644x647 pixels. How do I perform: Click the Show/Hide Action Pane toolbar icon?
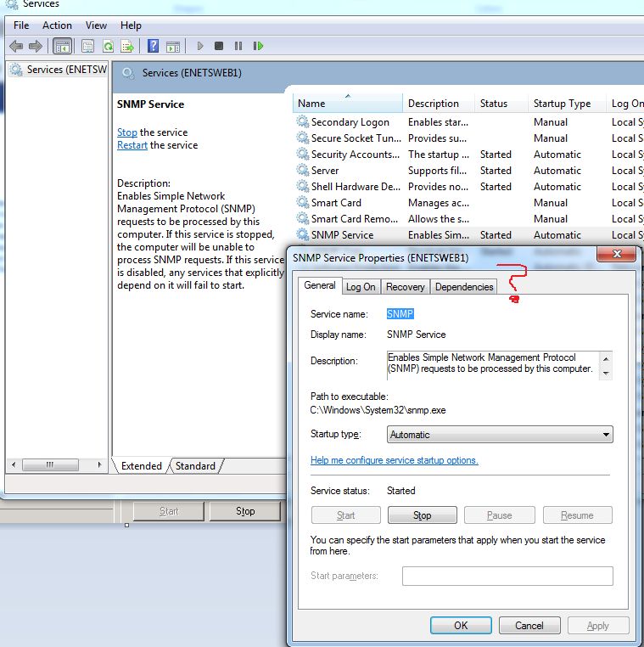pos(173,47)
